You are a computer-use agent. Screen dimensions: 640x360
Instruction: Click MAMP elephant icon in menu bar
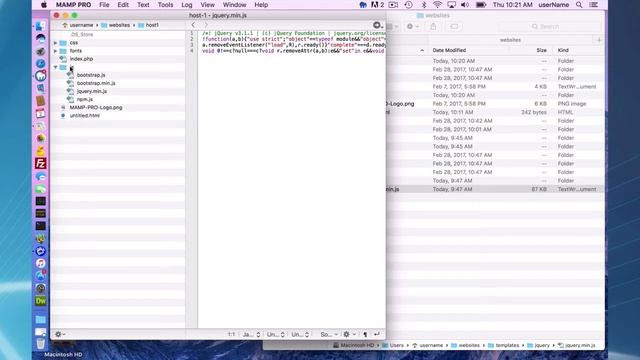click(x=363, y=5)
